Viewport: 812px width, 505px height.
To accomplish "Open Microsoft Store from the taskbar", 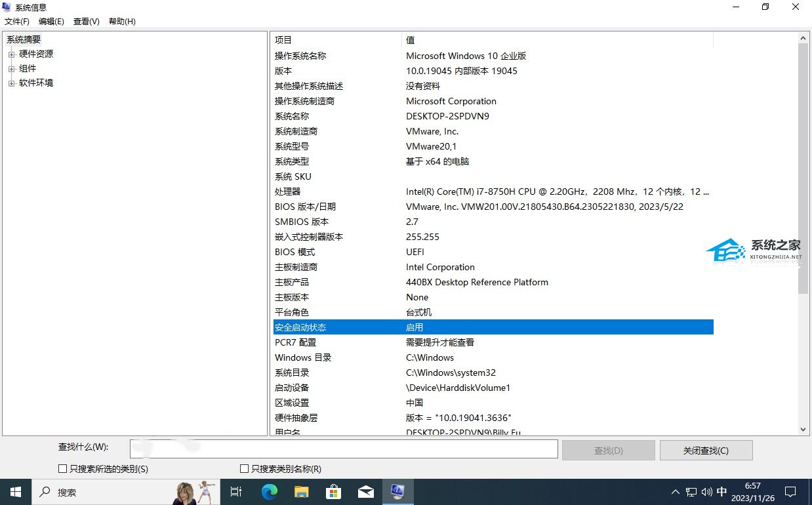I will tap(333, 492).
